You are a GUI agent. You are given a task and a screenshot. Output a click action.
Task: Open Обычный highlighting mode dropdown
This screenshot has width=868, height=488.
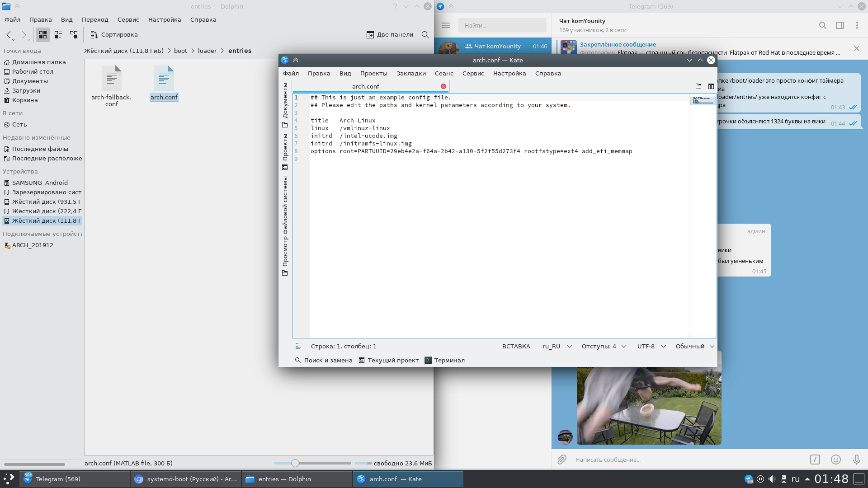coord(695,346)
